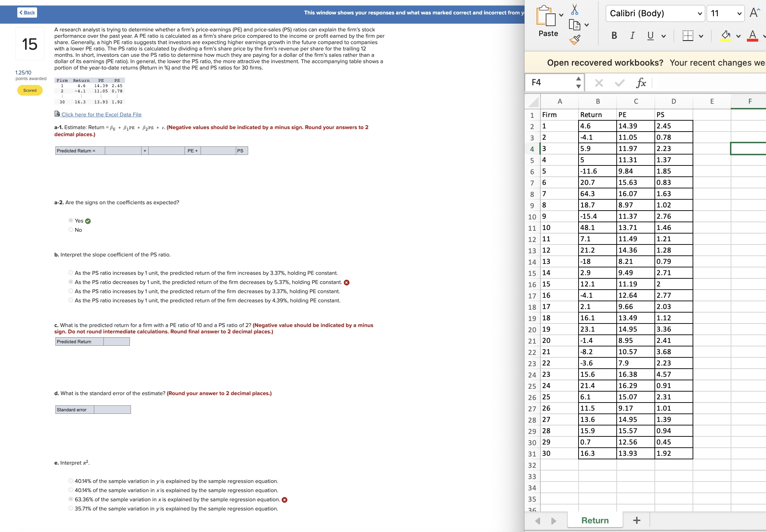Viewport: 766px width, 532px height.
Task: Select the No radio button under a-2
Action: 70,229
